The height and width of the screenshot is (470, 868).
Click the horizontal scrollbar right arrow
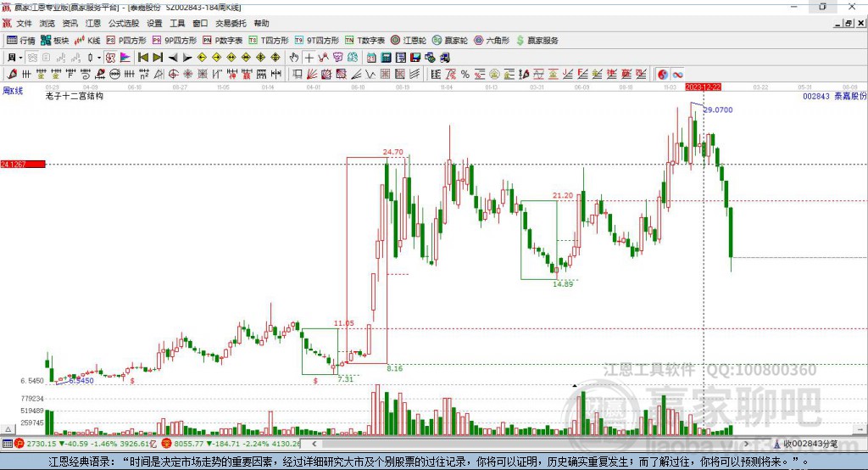[746, 444]
